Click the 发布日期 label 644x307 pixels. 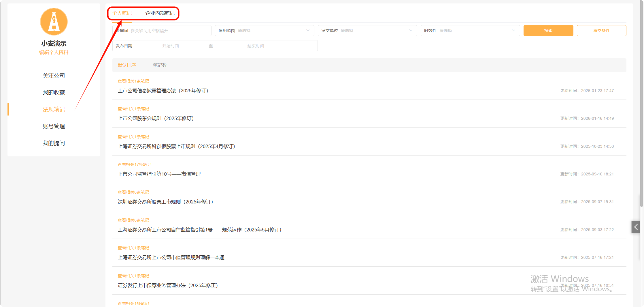coord(124,46)
